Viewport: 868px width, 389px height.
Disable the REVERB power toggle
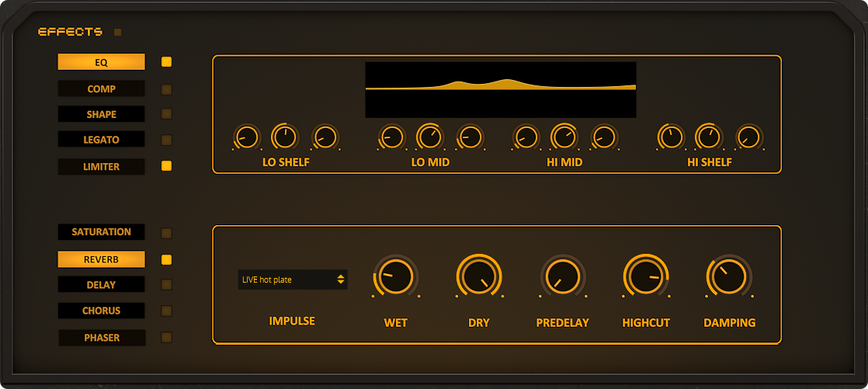(167, 259)
